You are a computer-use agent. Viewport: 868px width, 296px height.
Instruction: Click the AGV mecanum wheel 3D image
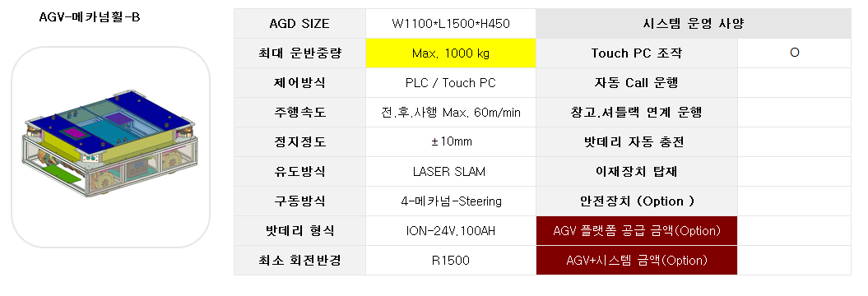(x=110, y=143)
